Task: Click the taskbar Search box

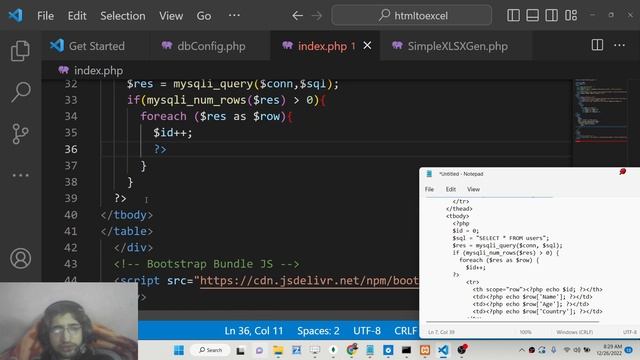Action: click(x=210, y=350)
